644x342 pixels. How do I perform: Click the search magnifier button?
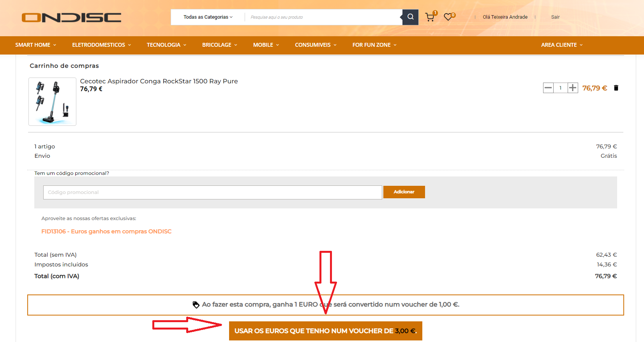point(410,17)
